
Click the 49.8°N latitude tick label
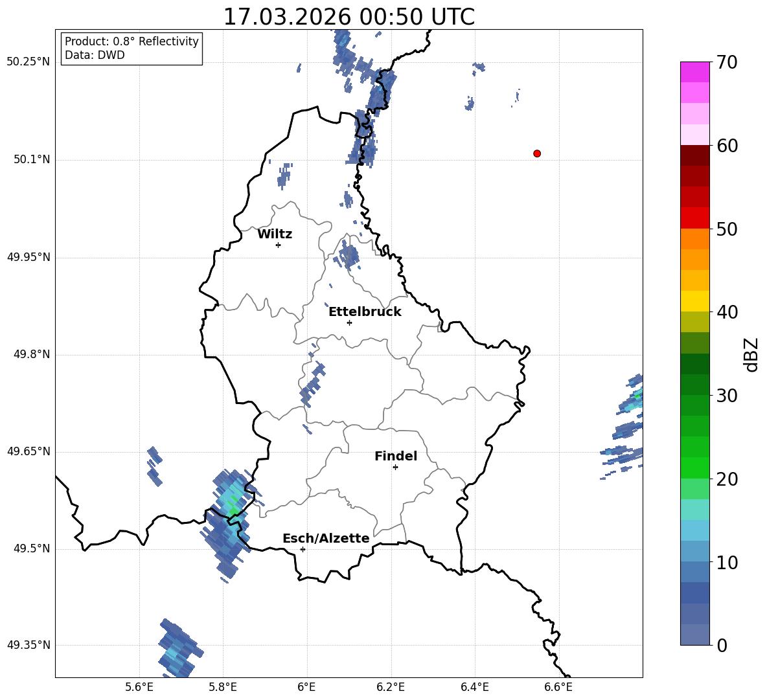tap(32, 354)
